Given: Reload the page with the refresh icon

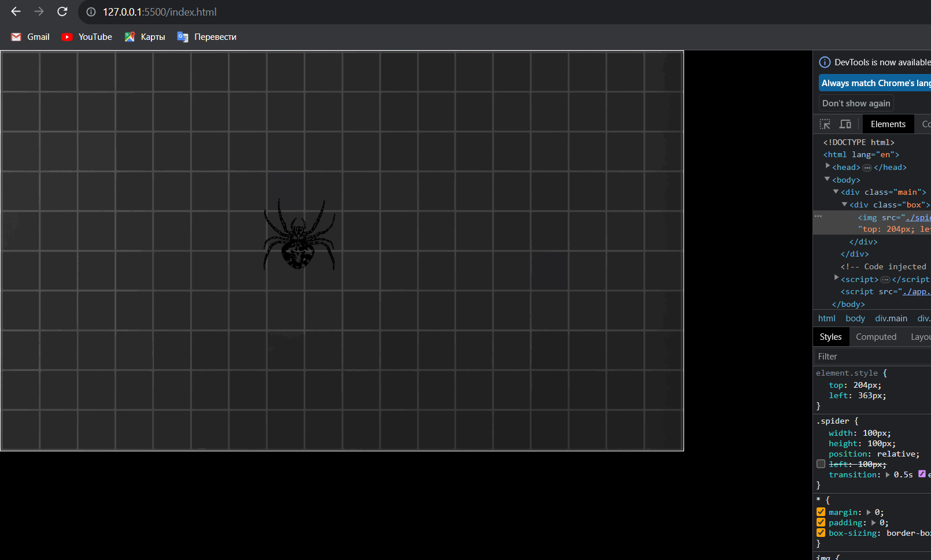Looking at the screenshot, I should [x=62, y=12].
